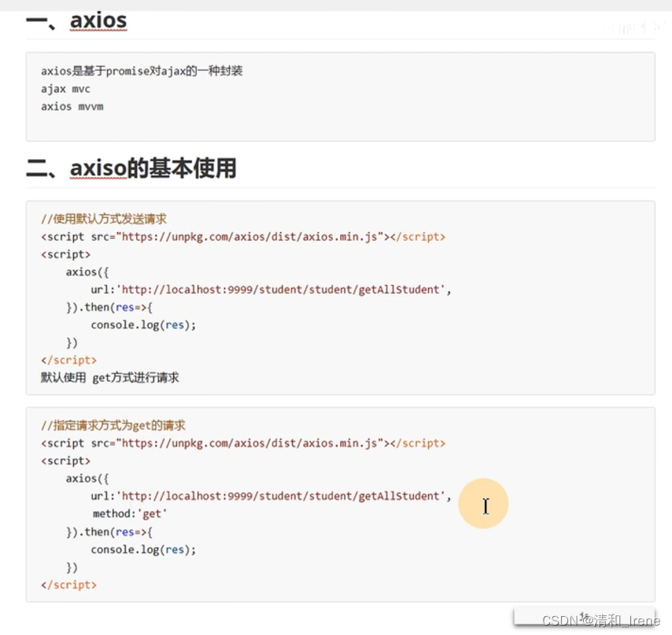Viewport: 672px width, 635px height.
Task: Click "}).then(res=>{" below the "method:'get'" line
Action: point(109,532)
